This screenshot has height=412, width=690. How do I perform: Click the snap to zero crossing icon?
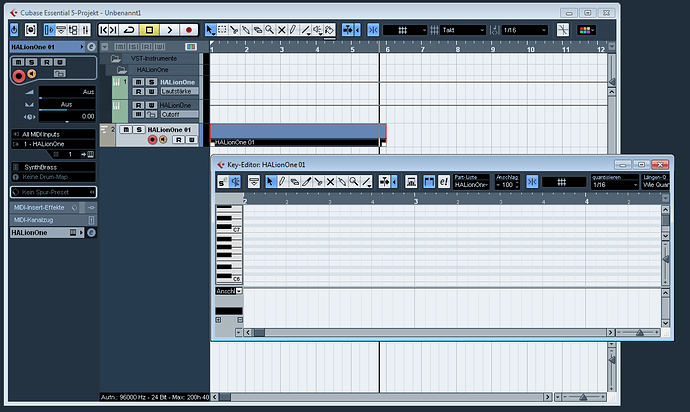click(x=563, y=30)
